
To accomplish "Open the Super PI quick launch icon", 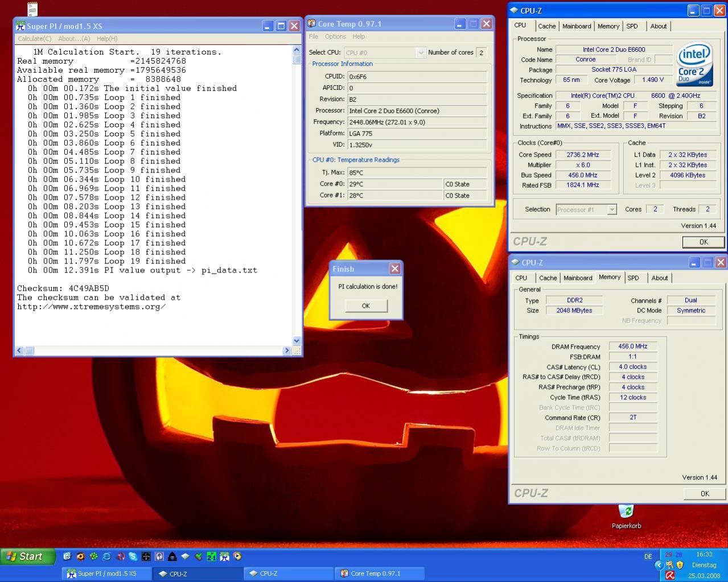I will 224,556.
